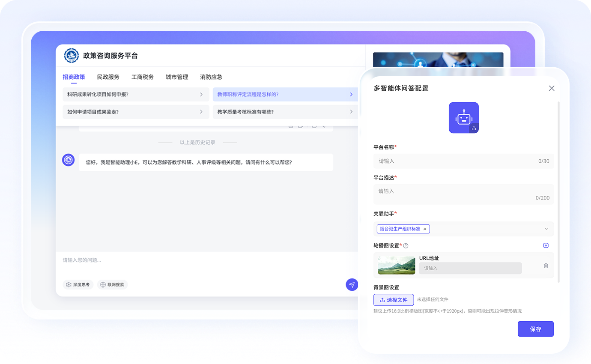The image size is (591, 364).
Task: Click the 保存 save button
Action: (x=535, y=329)
